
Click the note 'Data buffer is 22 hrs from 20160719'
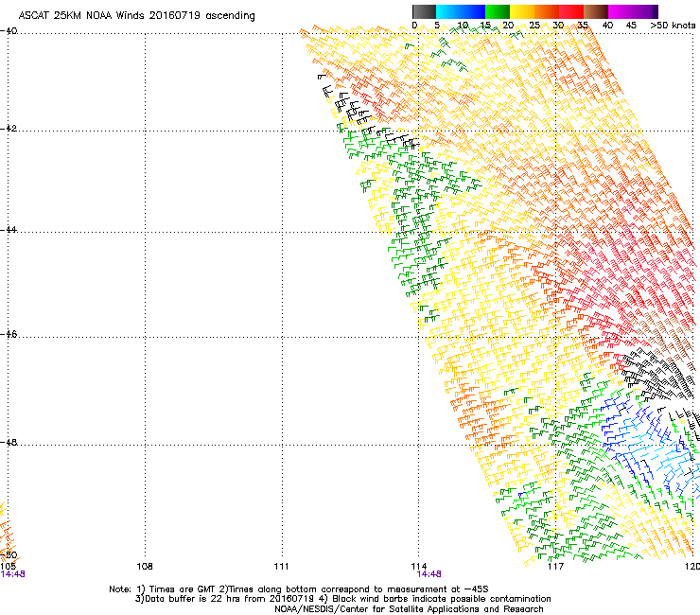tap(227, 599)
